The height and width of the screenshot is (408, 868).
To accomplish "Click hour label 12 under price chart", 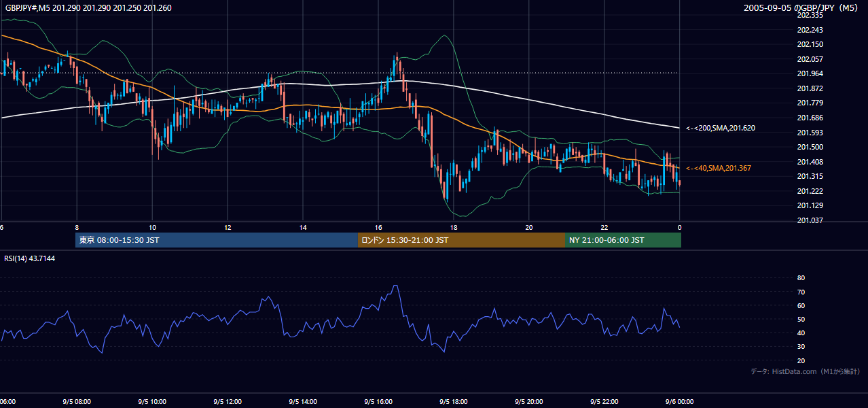I will tap(228, 227).
